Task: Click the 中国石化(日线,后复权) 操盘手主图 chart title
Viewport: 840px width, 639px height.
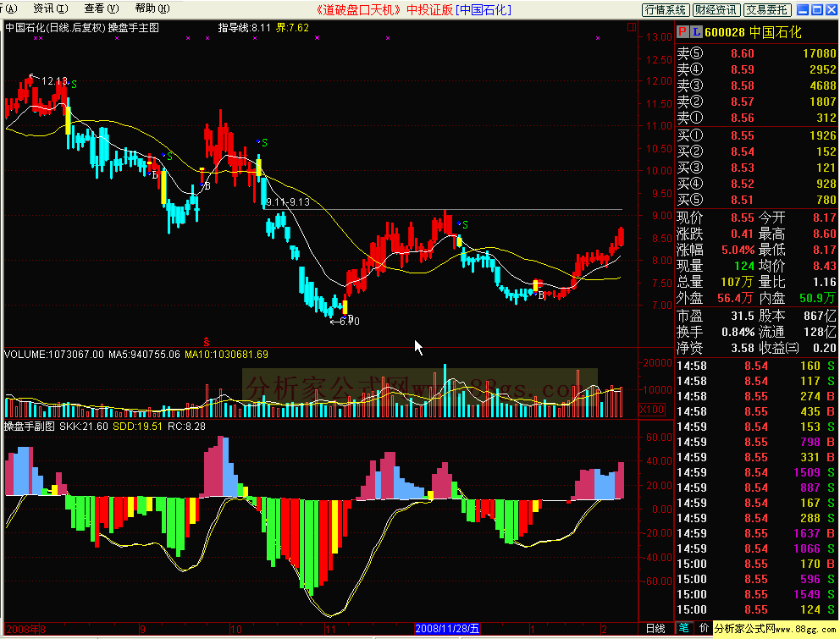Action: [82, 28]
